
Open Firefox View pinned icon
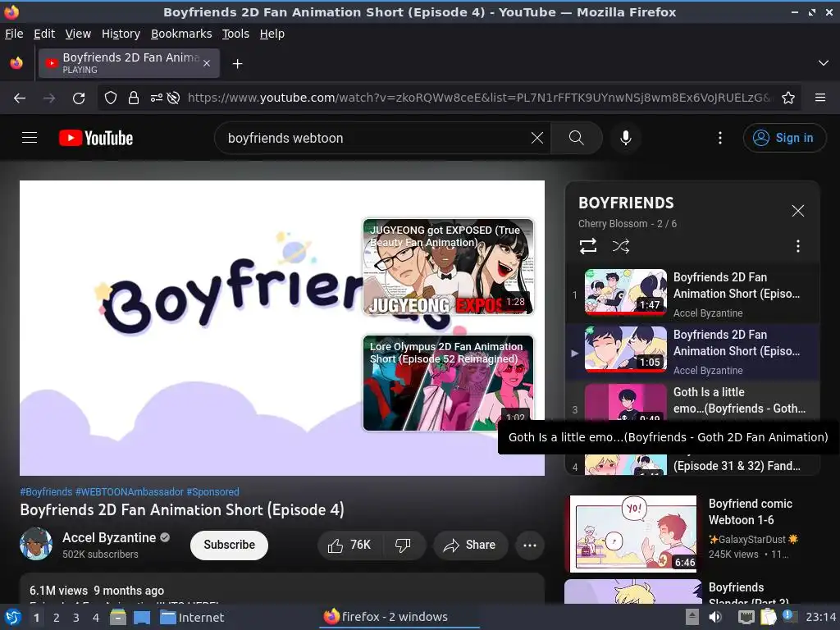click(16, 63)
